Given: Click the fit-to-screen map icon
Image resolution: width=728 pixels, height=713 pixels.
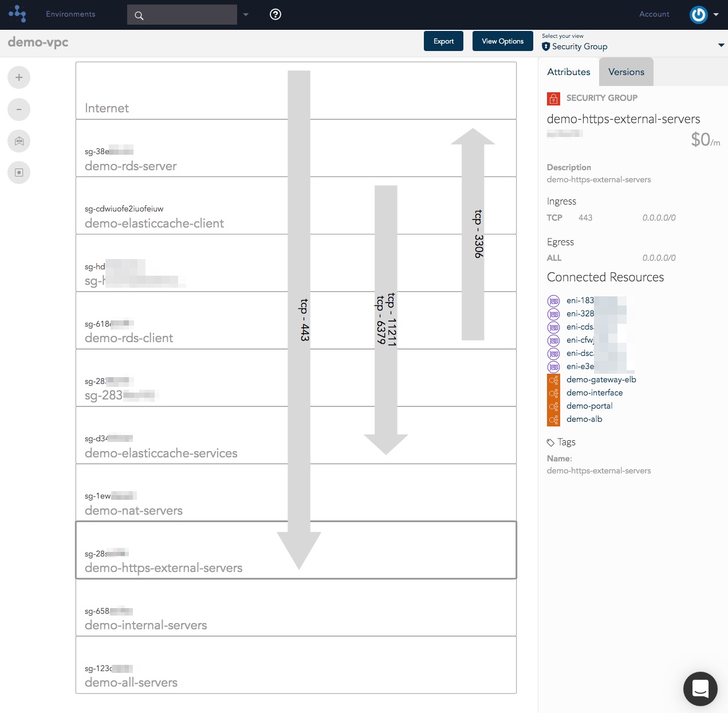Looking at the screenshot, I should 19,141.
